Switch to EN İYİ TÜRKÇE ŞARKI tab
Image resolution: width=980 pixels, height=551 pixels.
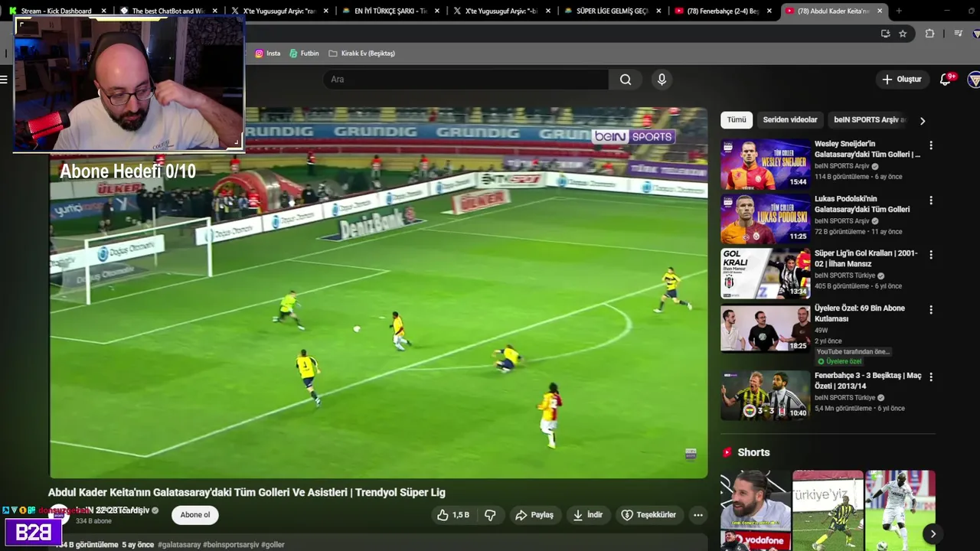[x=390, y=11]
